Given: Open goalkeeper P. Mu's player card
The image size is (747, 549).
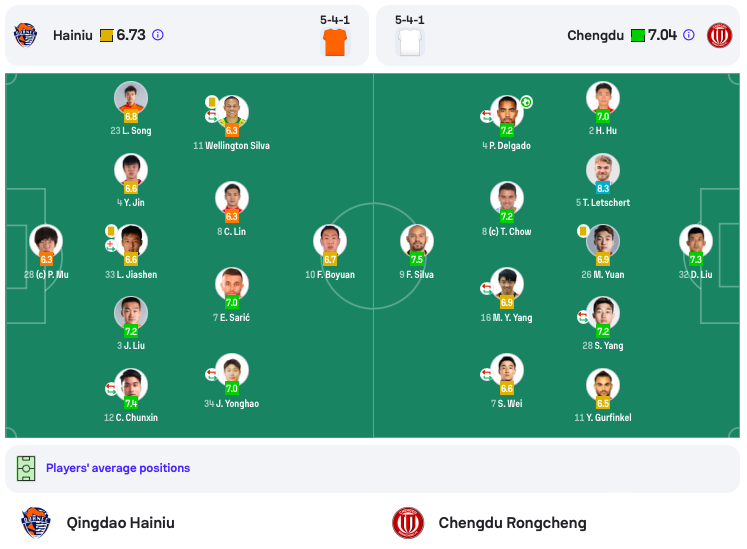Looking at the screenshot, I should (46, 241).
